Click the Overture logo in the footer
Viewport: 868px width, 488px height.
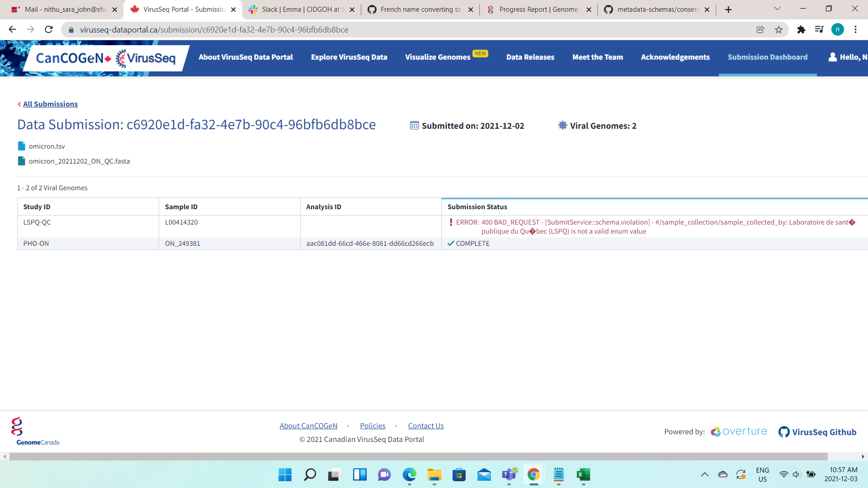(738, 432)
